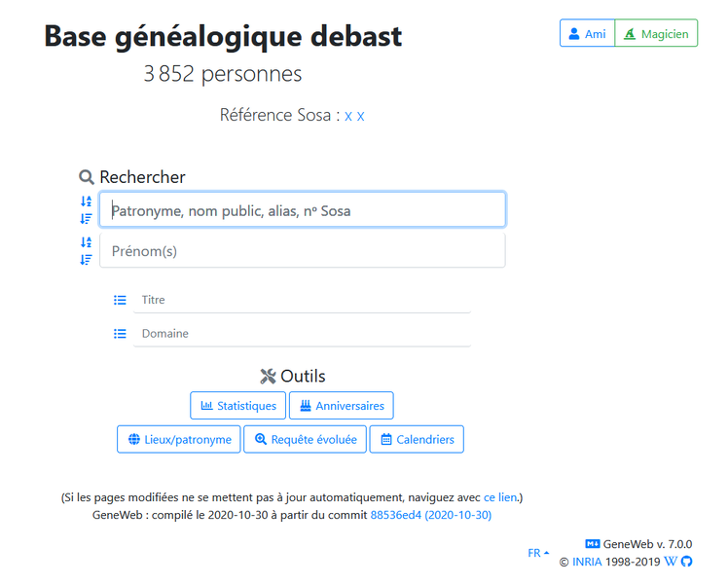Click the Markdown icon beside GeneWeb version
Screen dimensions: 728x584
592,544
